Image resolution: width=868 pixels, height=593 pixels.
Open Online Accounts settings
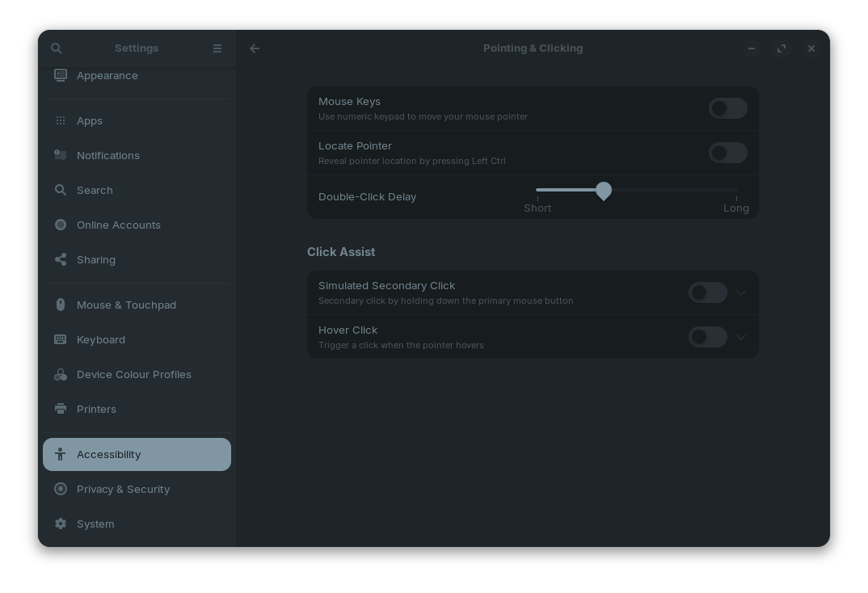(119, 225)
